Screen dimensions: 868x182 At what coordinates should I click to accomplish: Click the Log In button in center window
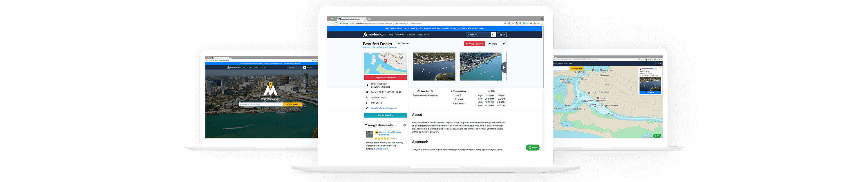(502, 34)
